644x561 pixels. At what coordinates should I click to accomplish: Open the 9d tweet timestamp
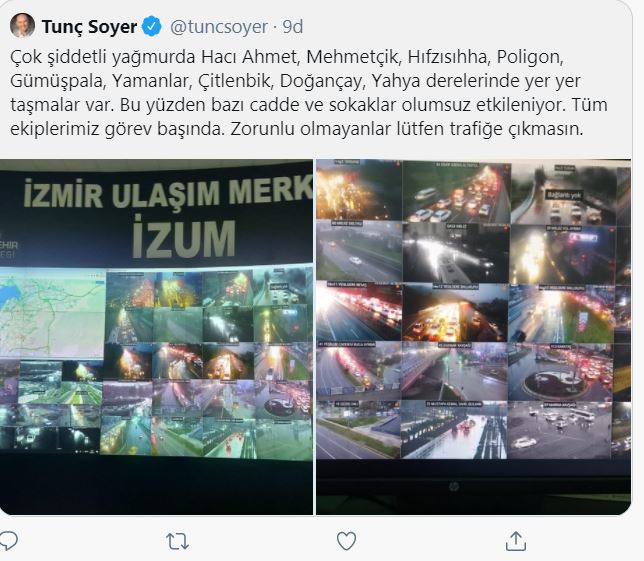(292, 27)
